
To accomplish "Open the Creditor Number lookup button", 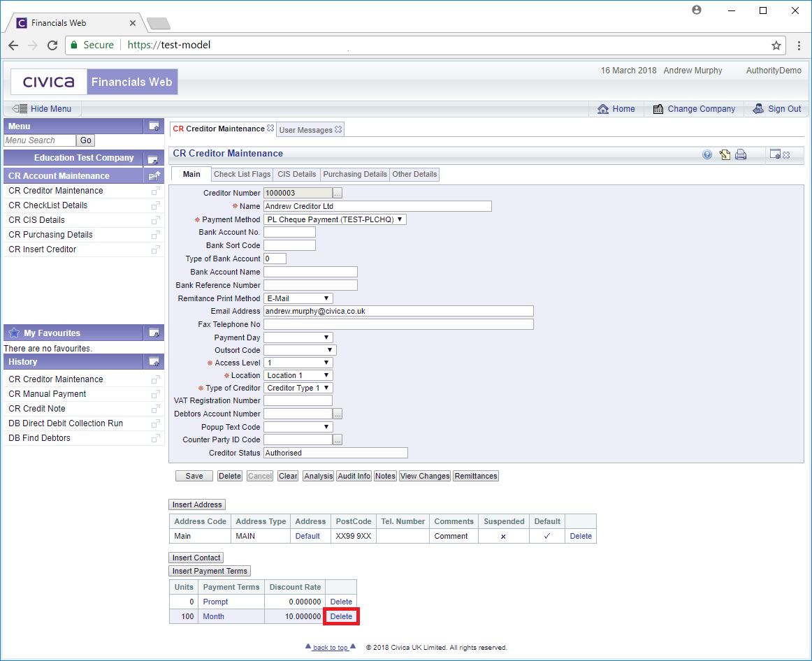I will (x=338, y=193).
